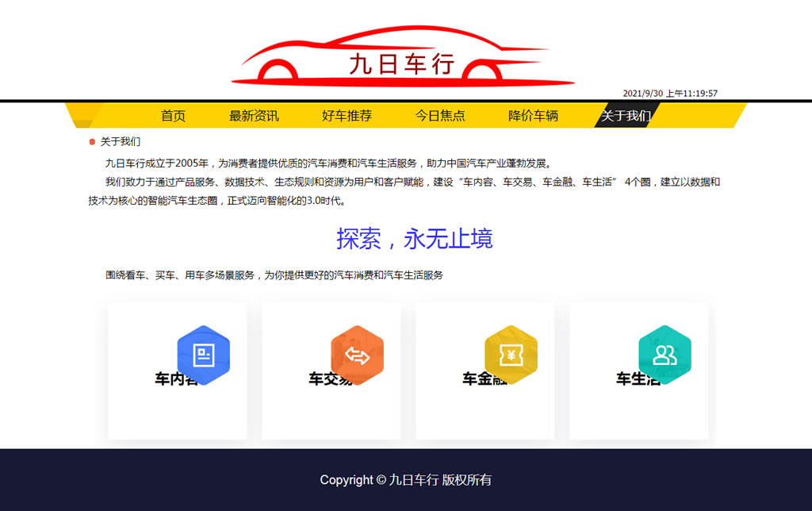Click the date and time display

(670, 94)
